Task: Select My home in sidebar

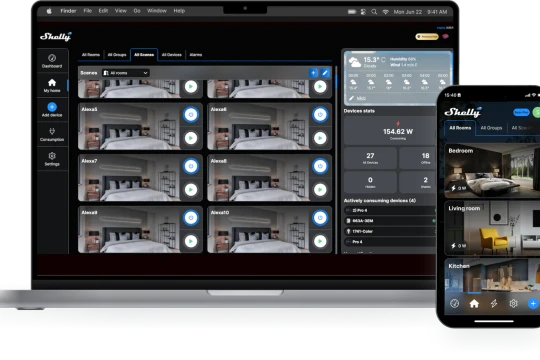Action: pyautogui.click(x=52, y=85)
